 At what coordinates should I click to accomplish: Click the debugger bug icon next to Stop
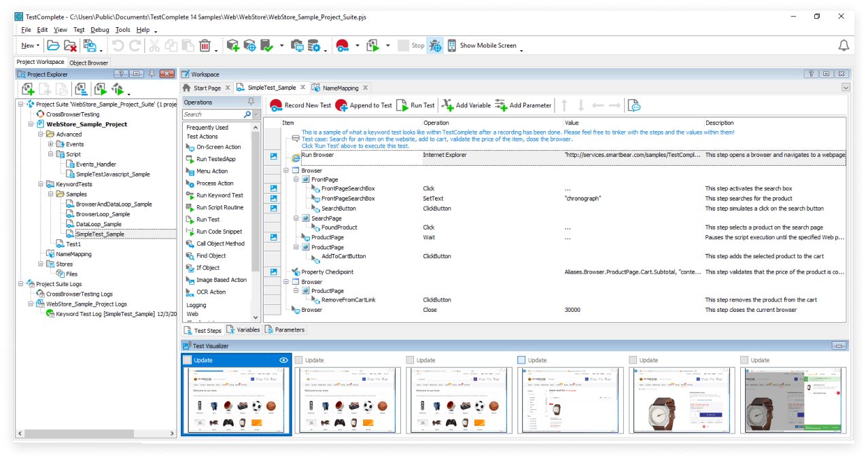[435, 46]
